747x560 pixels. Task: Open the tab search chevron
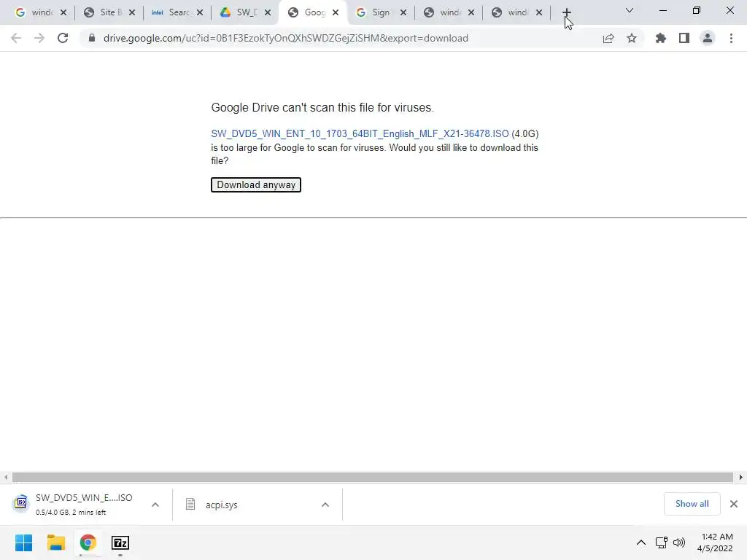(x=630, y=10)
